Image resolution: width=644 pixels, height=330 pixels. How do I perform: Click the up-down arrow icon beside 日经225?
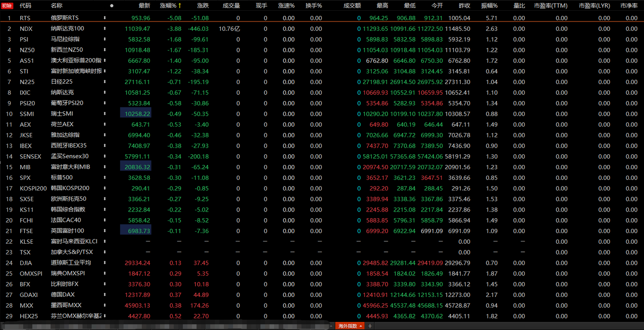[x=105, y=82]
